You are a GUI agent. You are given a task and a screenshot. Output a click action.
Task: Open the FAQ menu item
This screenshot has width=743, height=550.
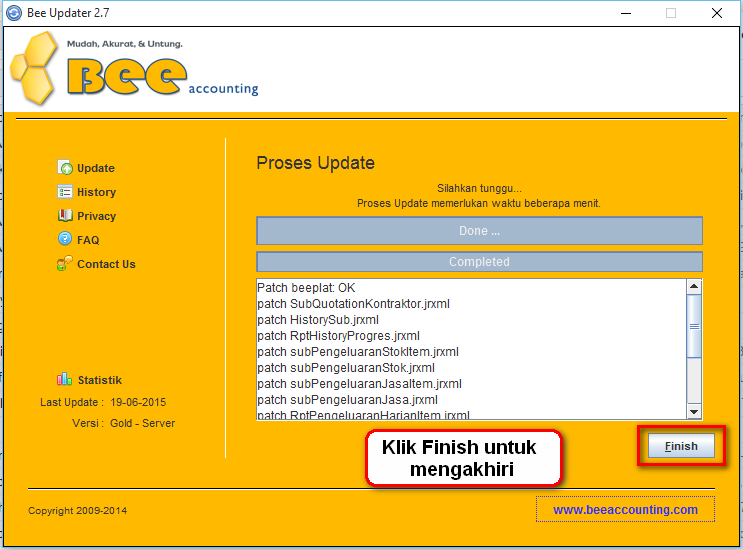(88, 240)
